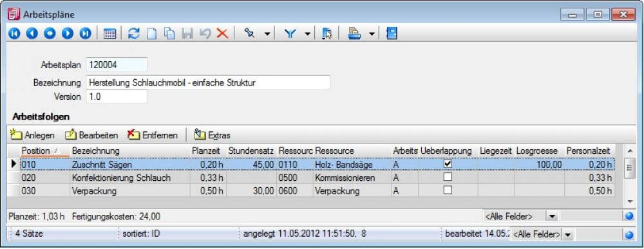
Task: Click the Losgroesse column header
Action: (x=539, y=151)
